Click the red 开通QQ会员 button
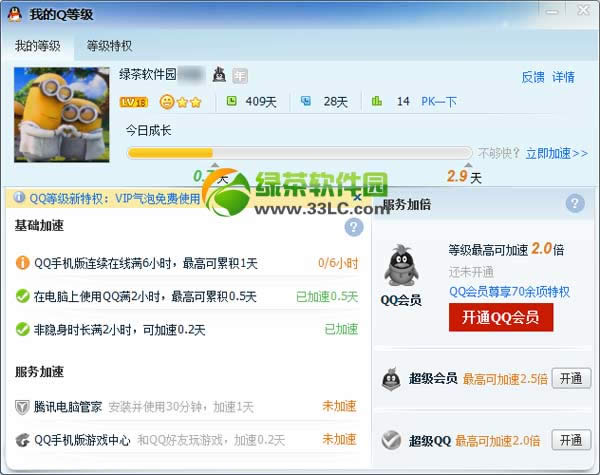 click(x=501, y=317)
